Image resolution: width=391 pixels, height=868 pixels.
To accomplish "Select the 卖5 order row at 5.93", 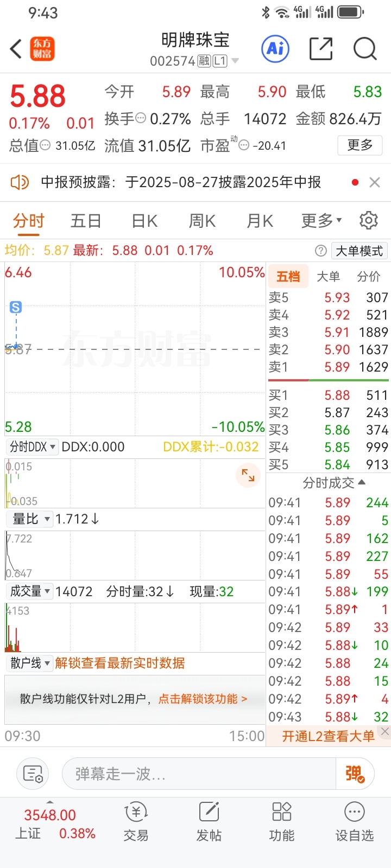I will coord(329,297).
